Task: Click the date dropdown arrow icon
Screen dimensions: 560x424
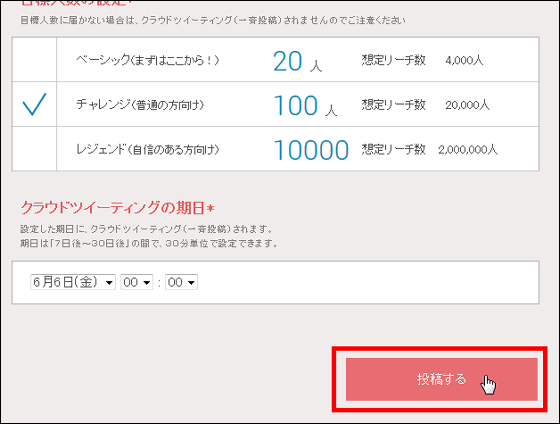Action: click(x=109, y=283)
